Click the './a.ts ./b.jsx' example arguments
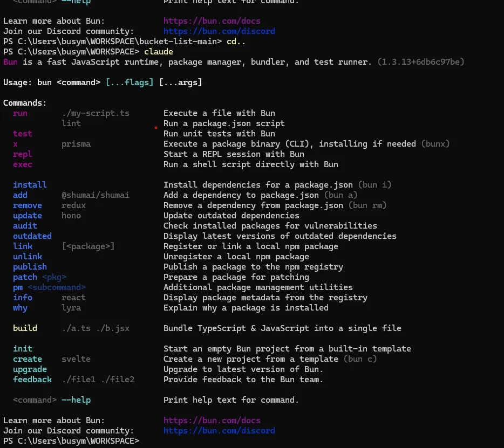The width and height of the screenshot is (504, 448). [x=96, y=328]
